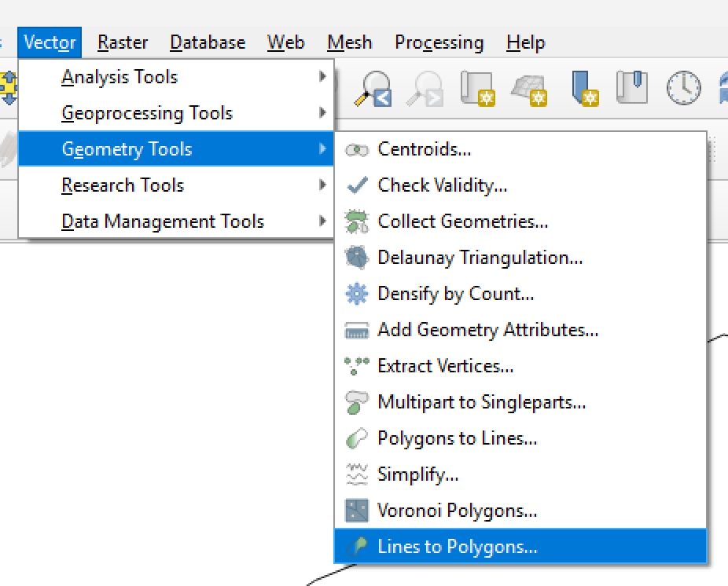Select Lines to Polygons option
This screenshot has width=728, height=586.
(x=457, y=547)
